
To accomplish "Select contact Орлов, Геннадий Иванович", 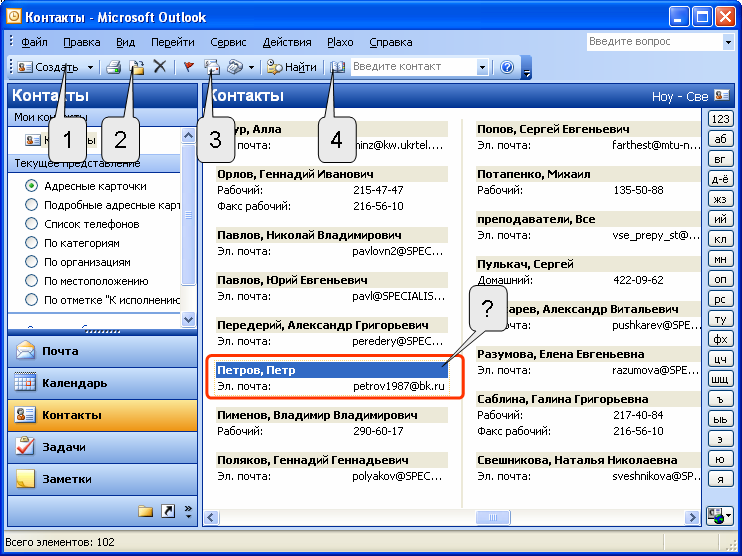I will 332,174.
